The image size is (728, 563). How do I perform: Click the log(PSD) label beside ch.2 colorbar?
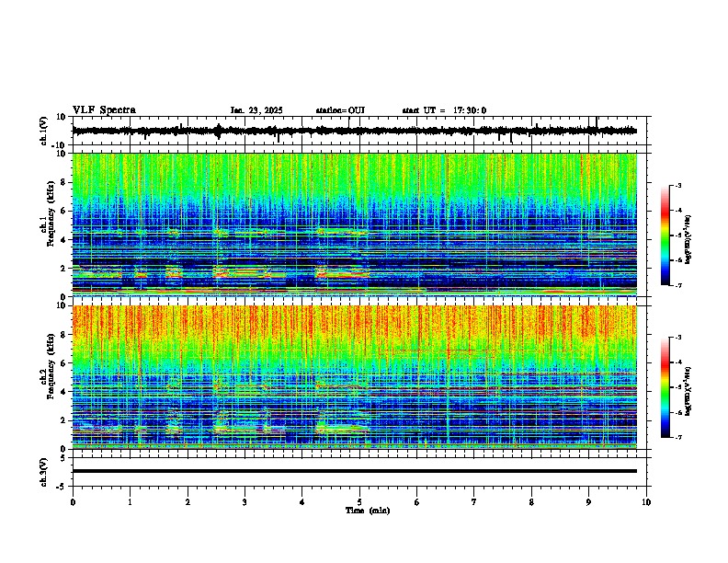(x=688, y=391)
